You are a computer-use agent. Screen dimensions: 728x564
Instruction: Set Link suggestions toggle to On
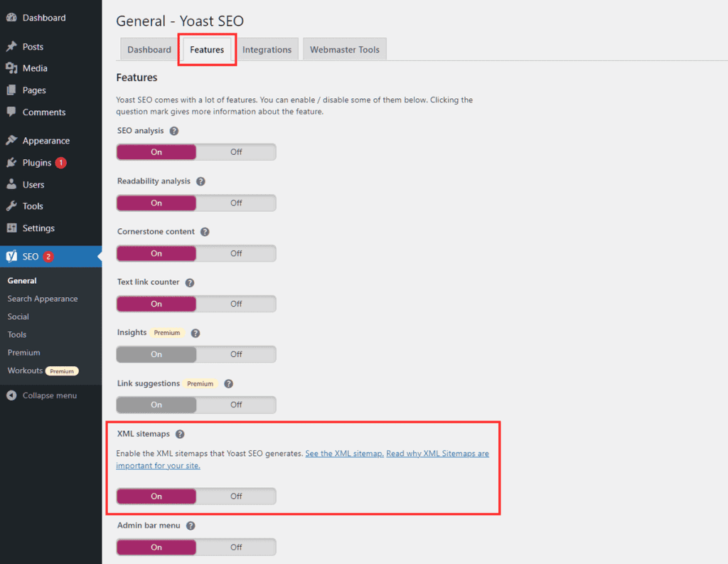156,405
